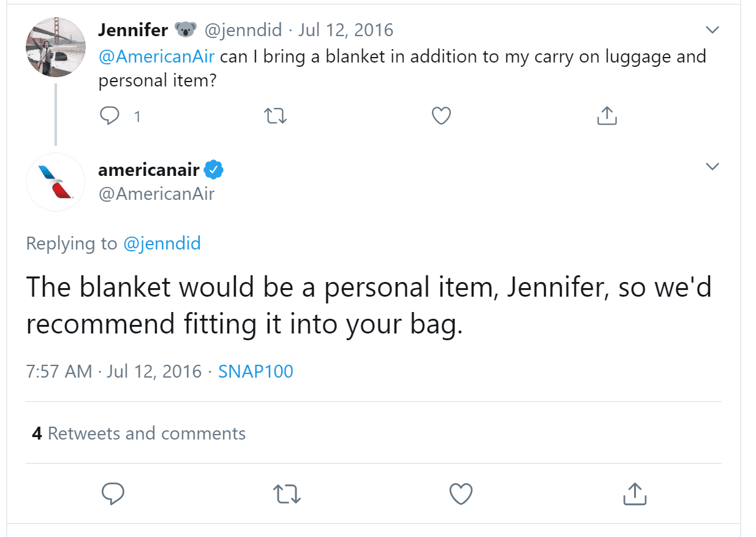Open americanair display name profile
The height and width of the screenshot is (537, 756).
point(149,169)
